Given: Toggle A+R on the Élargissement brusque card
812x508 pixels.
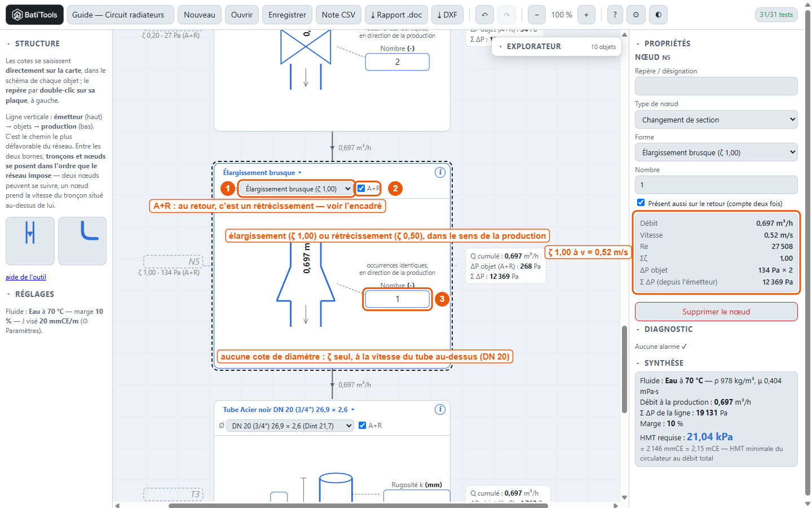Looking at the screenshot, I should (361, 189).
